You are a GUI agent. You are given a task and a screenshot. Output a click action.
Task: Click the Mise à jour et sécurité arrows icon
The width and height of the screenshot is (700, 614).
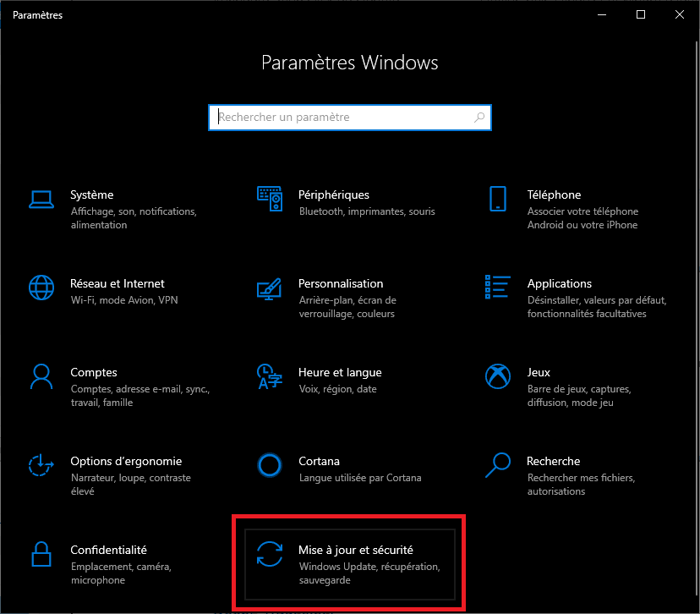[x=269, y=555]
